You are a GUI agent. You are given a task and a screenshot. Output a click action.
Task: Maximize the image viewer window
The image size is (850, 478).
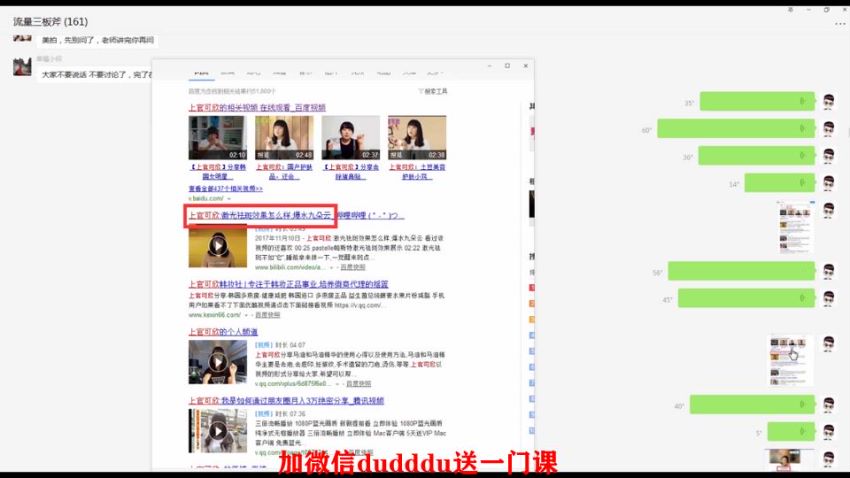tap(507, 66)
